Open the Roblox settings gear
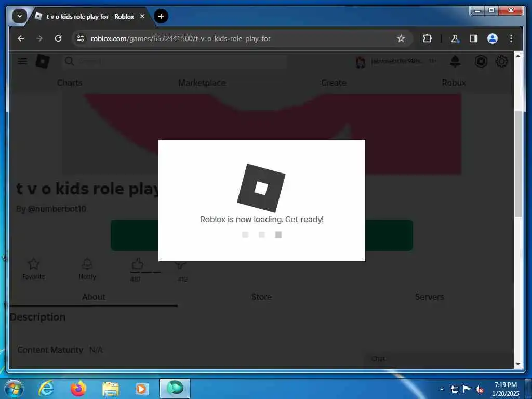 tap(501, 61)
